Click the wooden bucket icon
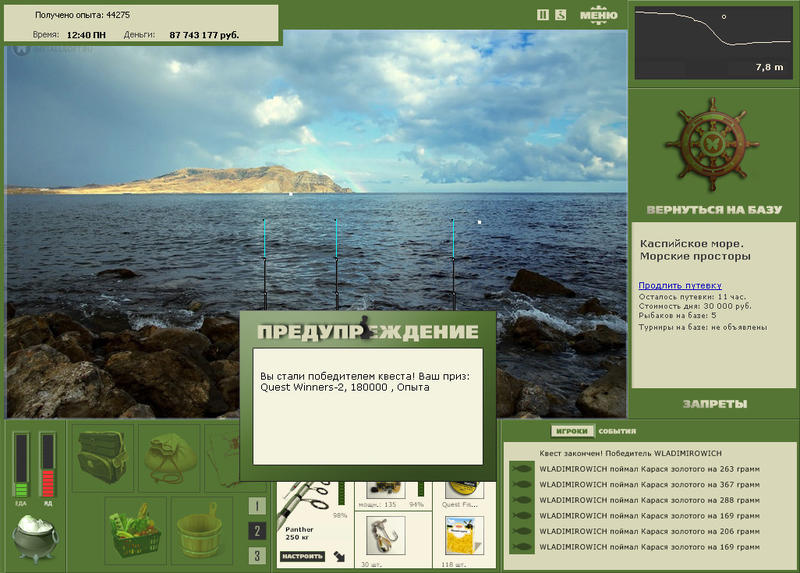The image size is (800, 573). pyautogui.click(x=202, y=530)
